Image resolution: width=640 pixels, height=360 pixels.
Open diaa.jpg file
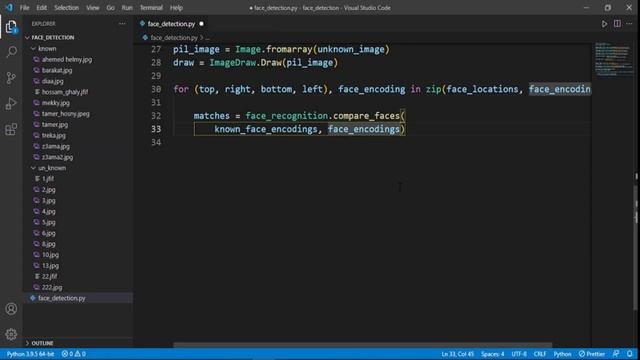[x=52, y=81]
